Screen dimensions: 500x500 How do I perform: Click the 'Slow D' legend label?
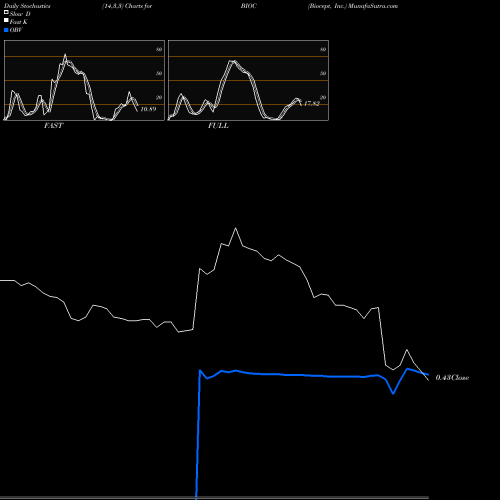click(20, 14)
